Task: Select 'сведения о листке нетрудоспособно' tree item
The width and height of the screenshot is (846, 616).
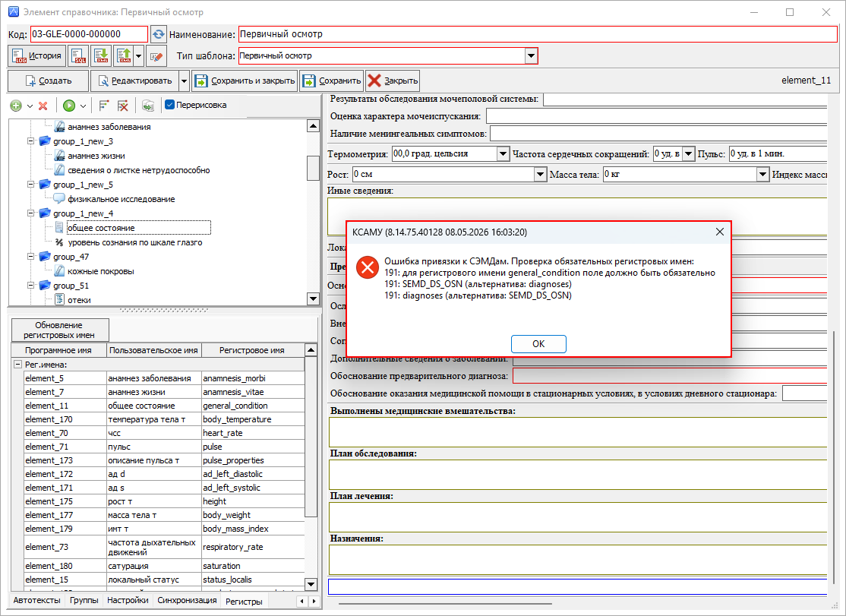Action: pyautogui.click(x=139, y=170)
